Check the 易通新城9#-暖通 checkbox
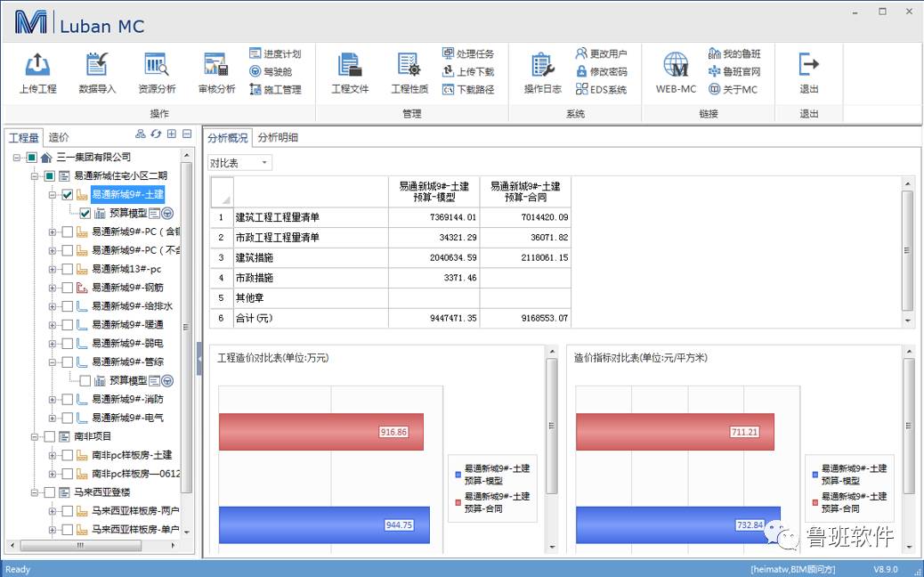 point(67,325)
